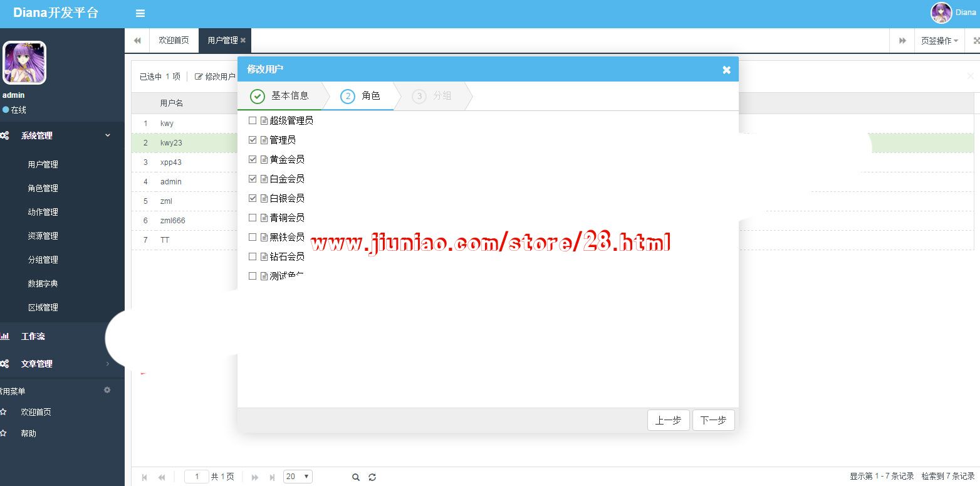Close the 用户管理 tab with its x icon
The height and width of the screenshot is (486, 980).
pyautogui.click(x=243, y=40)
